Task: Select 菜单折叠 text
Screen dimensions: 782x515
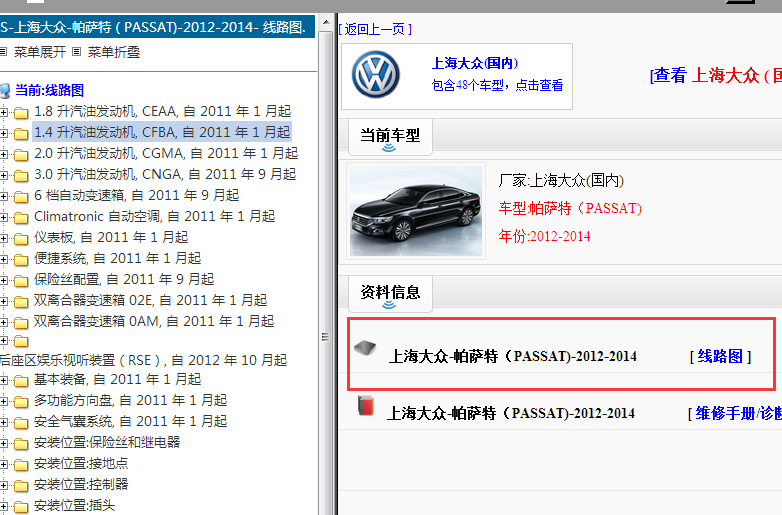Action: coord(114,52)
